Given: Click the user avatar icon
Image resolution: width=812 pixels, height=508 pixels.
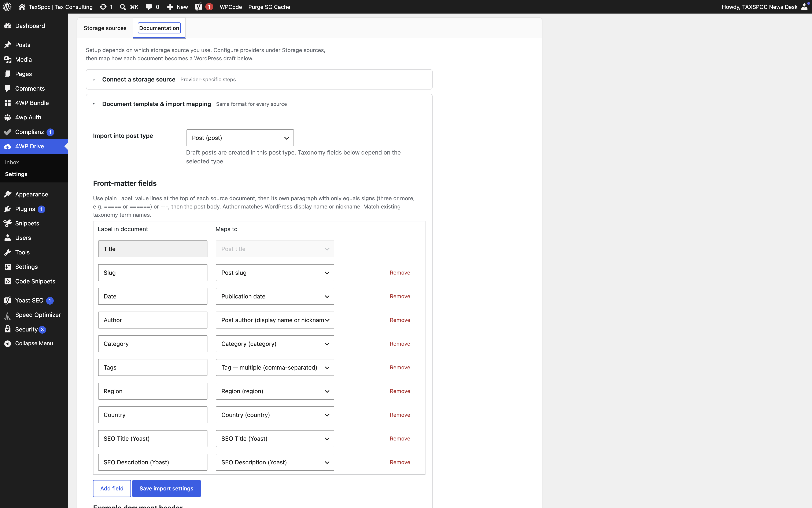Looking at the screenshot, I should [804, 7].
